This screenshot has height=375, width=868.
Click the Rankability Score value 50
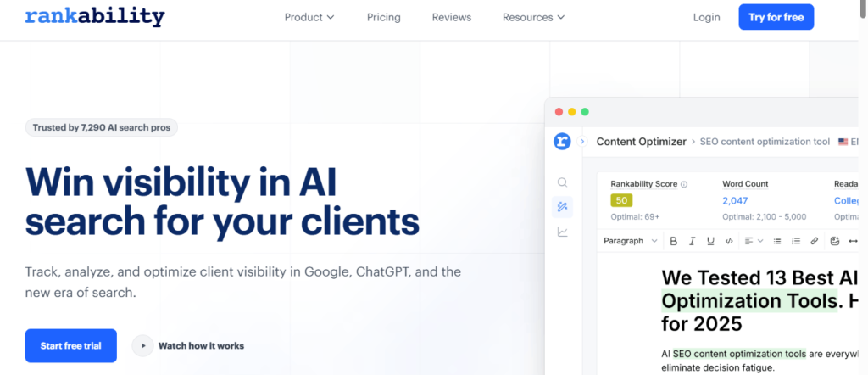(x=621, y=200)
